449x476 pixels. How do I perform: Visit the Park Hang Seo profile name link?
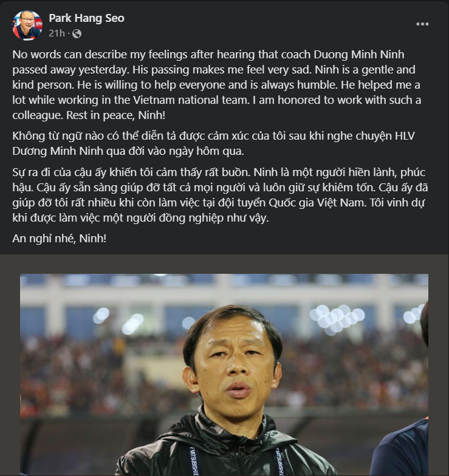pyautogui.click(x=86, y=18)
